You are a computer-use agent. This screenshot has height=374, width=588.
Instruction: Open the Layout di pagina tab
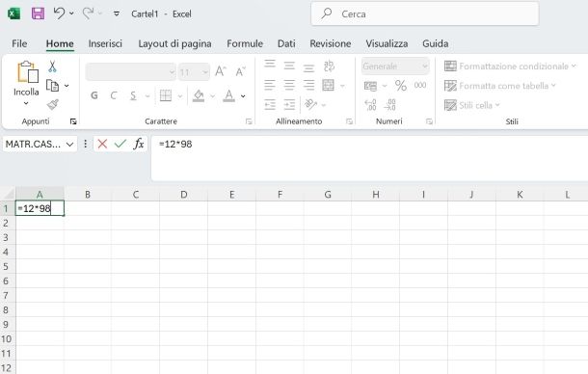click(174, 43)
